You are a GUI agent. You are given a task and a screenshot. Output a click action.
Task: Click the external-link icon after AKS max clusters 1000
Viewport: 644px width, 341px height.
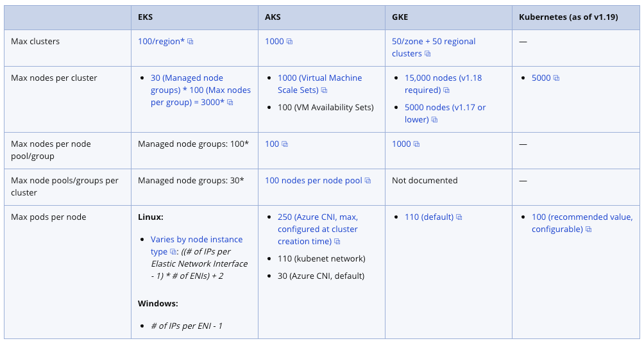point(289,42)
